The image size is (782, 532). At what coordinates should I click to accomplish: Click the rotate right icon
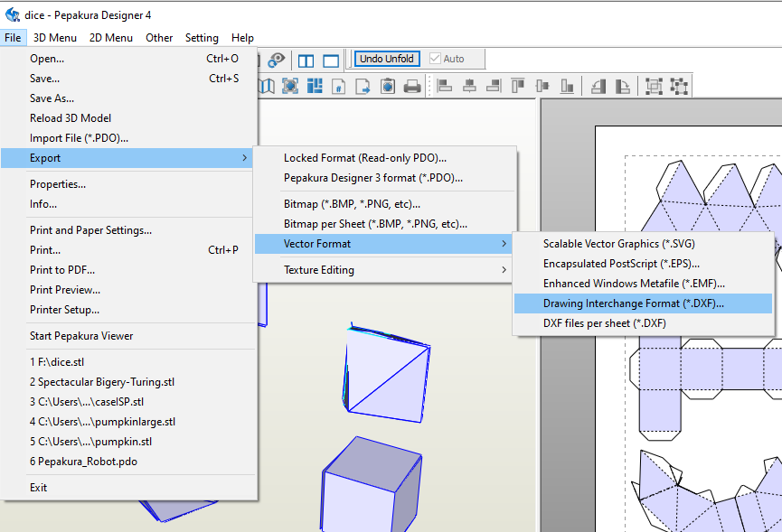point(622,86)
